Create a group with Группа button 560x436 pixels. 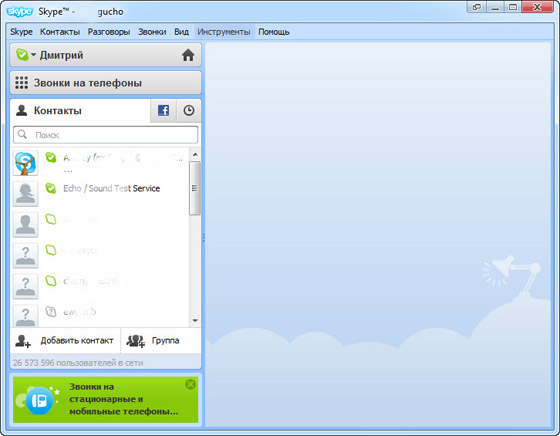tap(161, 341)
